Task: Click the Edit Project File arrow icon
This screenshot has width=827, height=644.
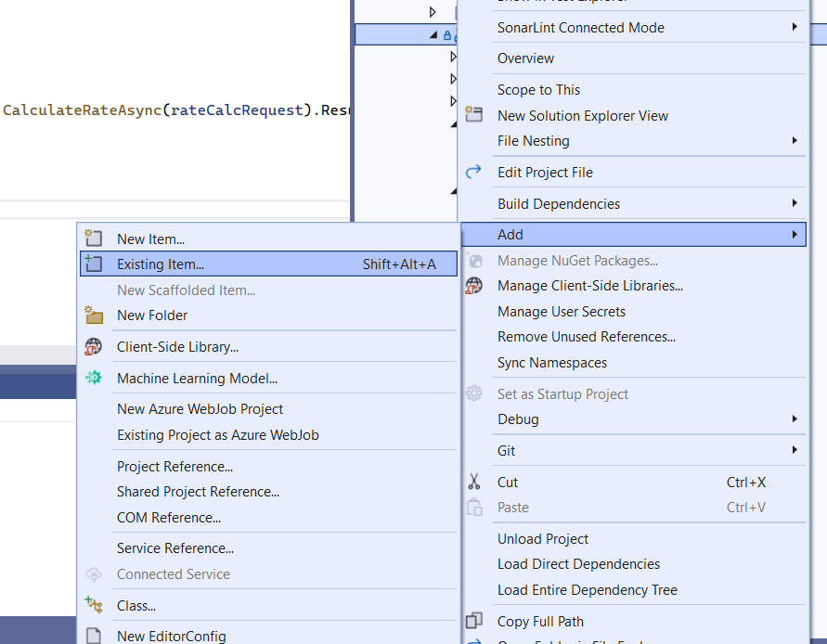Action: tap(473, 172)
